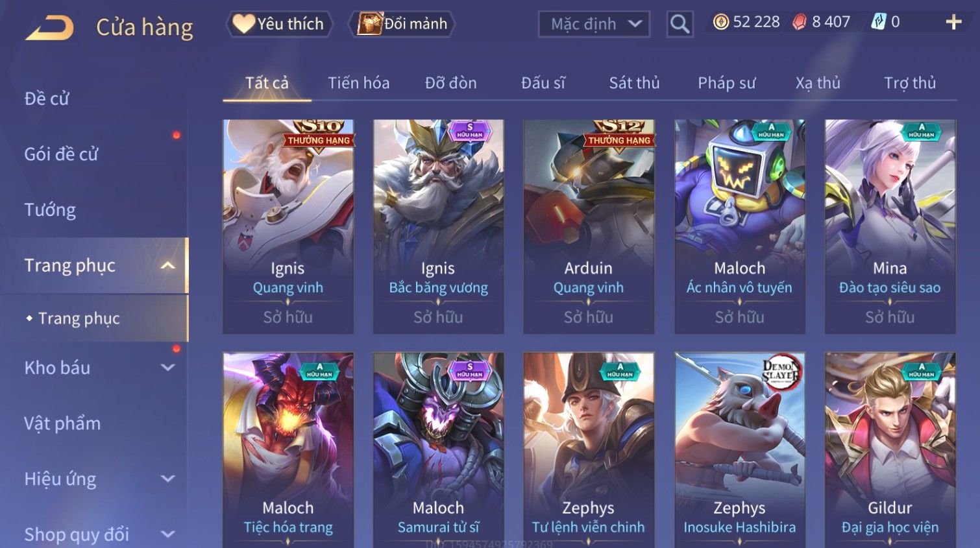Select the Mina Đào tạo siêu sao skin
Screen dimensions: 980x548
[x=890, y=226]
